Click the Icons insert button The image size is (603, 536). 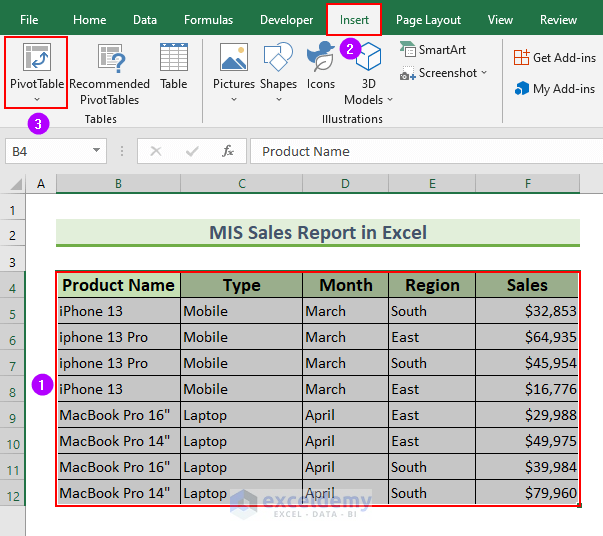tap(321, 67)
